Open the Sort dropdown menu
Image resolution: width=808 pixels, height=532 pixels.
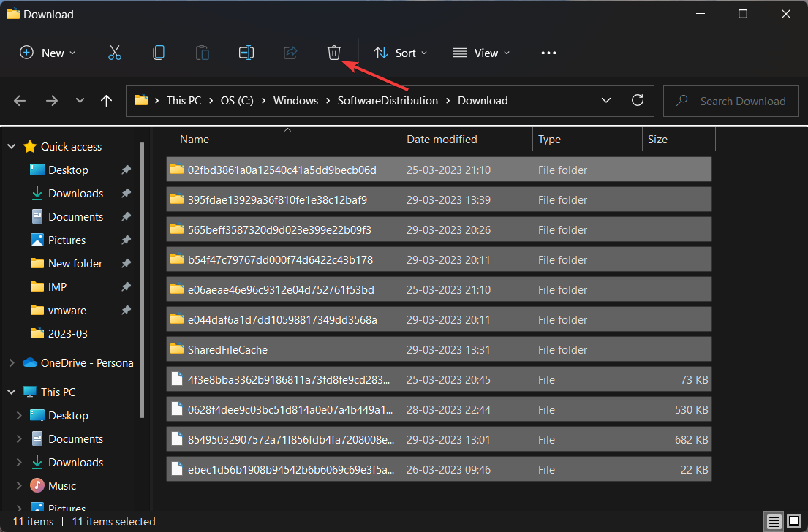401,53
